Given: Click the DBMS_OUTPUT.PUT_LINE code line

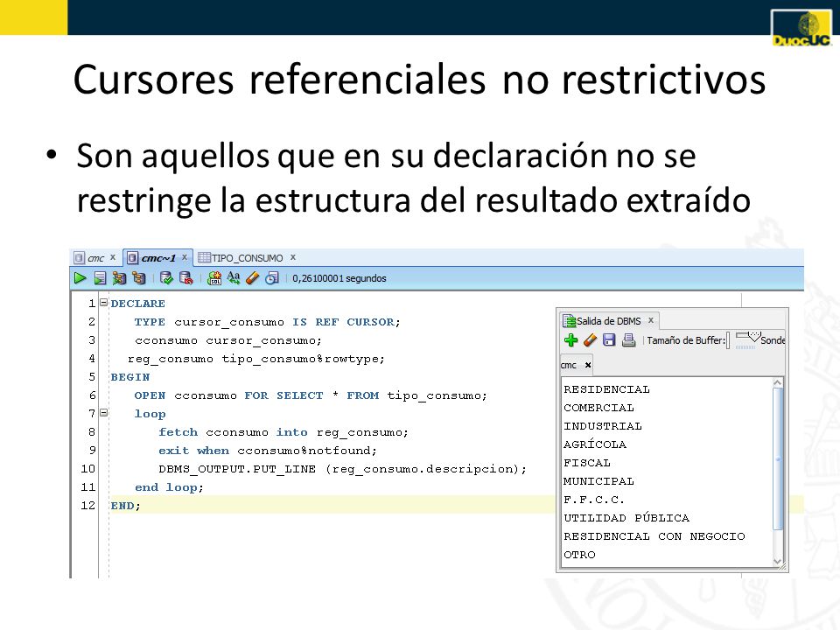Looking at the screenshot, I should pyautogui.click(x=342, y=469).
